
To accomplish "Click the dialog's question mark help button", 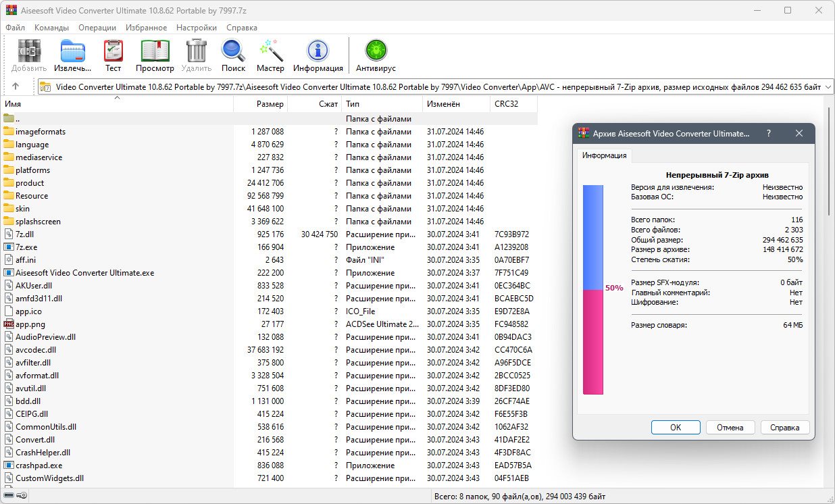I will coord(768,134).
